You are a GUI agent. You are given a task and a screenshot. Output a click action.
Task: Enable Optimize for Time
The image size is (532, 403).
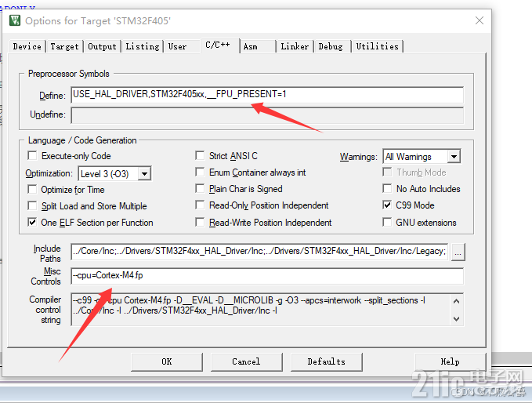click(32, 189)
